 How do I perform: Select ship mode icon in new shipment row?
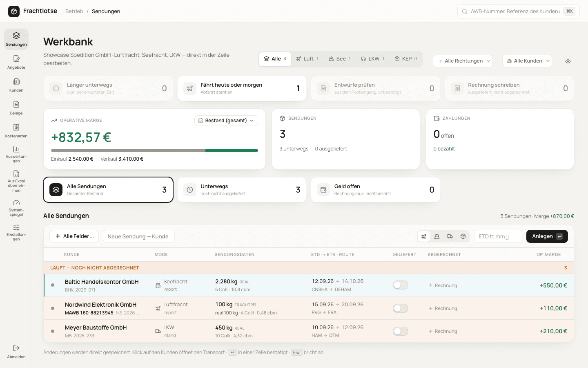[x=437, y=236]
